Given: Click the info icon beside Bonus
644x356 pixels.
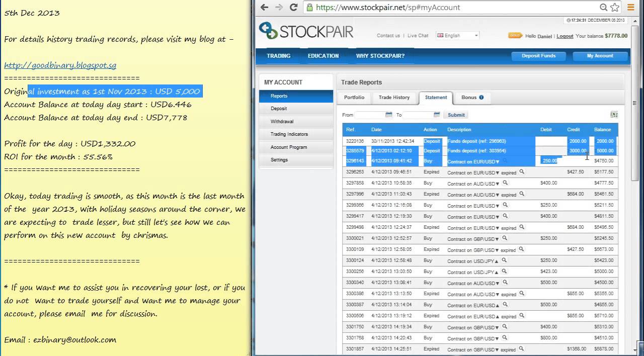Looking at the screenshot, I should click(481, 98).
